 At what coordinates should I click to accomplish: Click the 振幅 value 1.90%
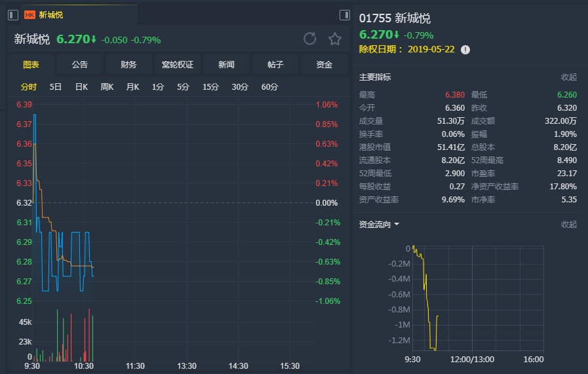[x=565, y=134]
